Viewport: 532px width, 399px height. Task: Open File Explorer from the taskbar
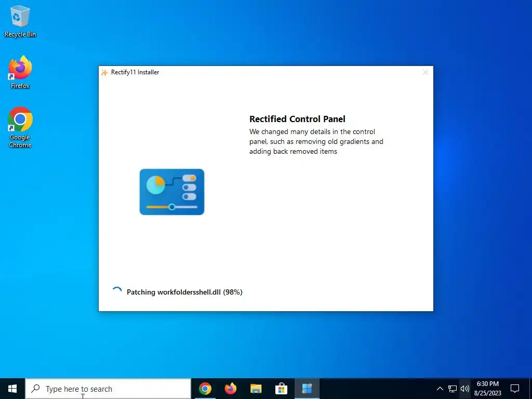click(x=256, y=389)
